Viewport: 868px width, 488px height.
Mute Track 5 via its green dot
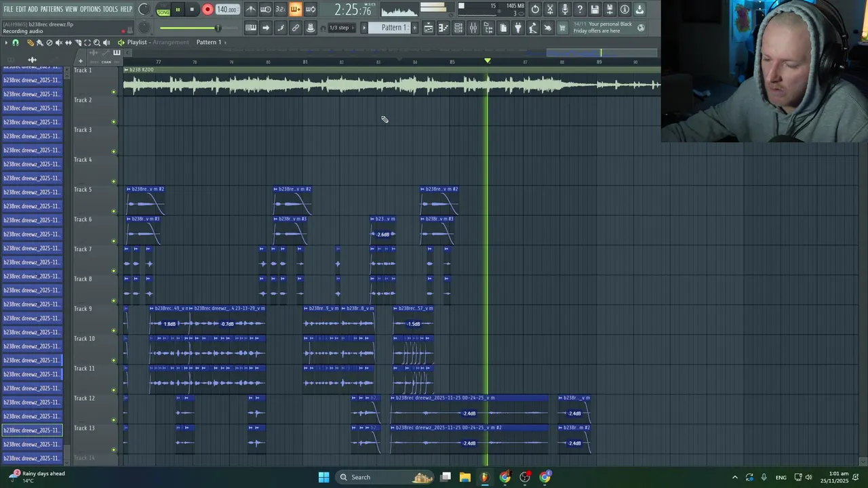[113, 211]
